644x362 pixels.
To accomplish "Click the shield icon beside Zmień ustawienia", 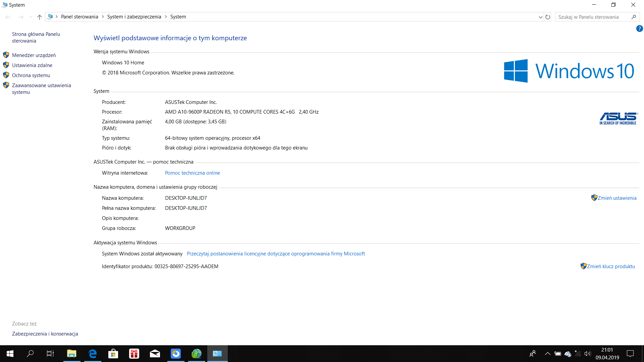I will point(594,198).
